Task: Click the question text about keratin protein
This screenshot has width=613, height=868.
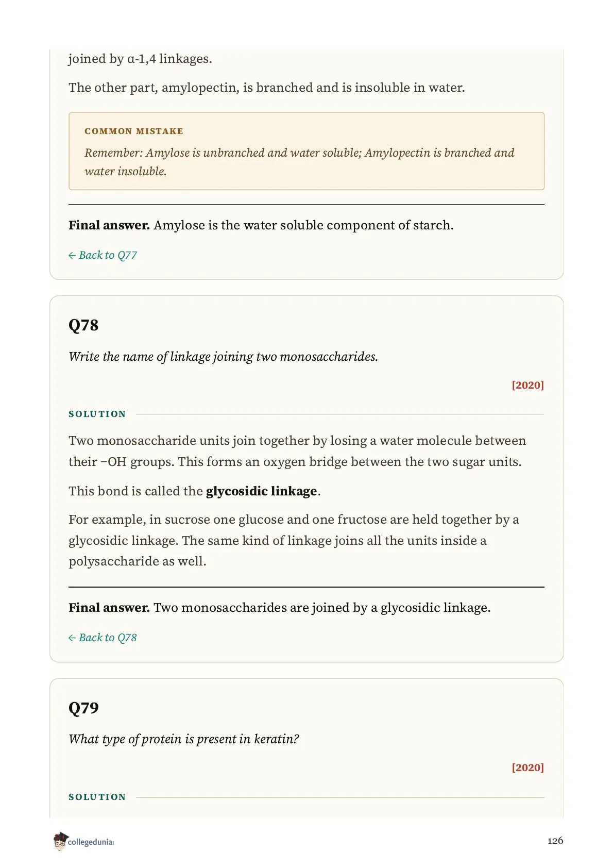Action: click(x=184, y=739)
